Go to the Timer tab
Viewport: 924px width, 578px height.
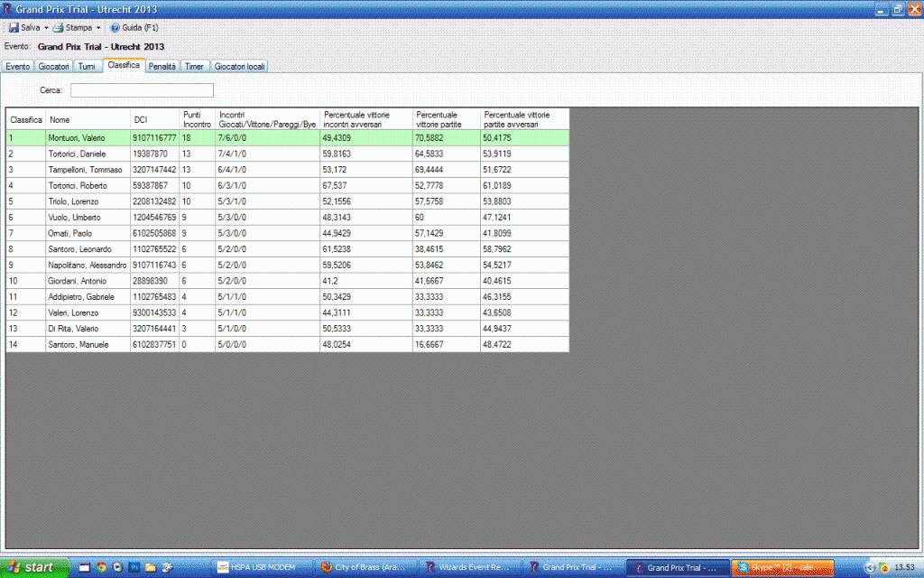tap(195, 66)
